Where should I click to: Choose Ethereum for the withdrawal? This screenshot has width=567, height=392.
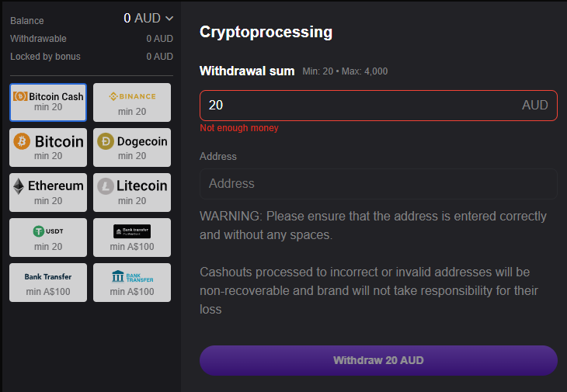point(48,193)
